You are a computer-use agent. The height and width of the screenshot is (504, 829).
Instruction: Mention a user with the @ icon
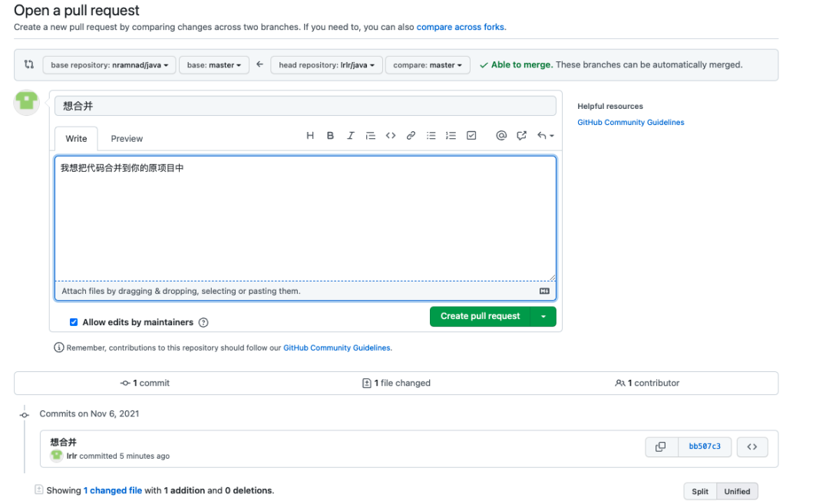[501, 136]
